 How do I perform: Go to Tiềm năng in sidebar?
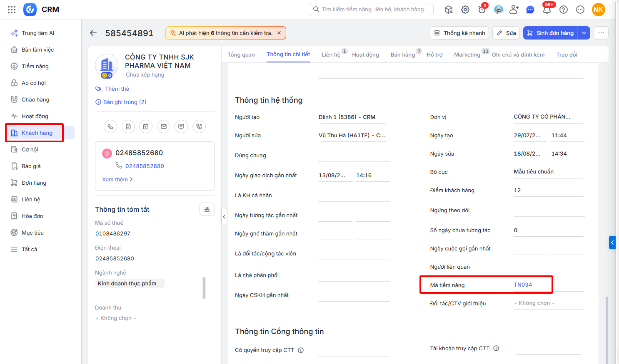click(40, 66)
